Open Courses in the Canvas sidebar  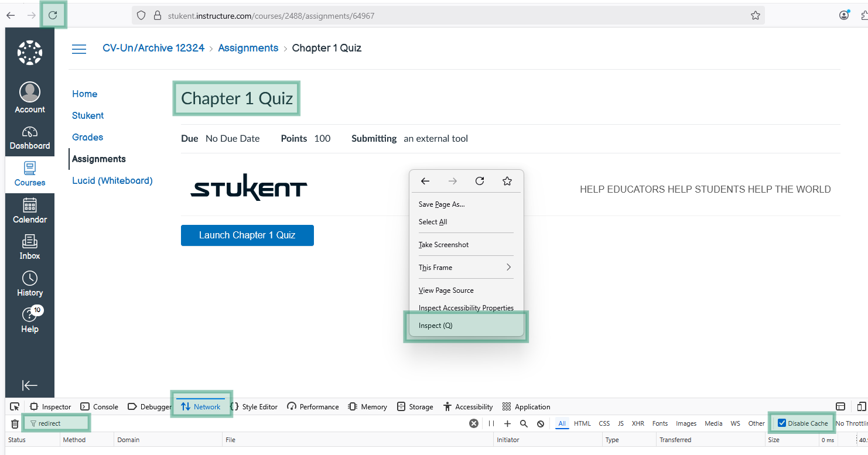(x=30, y=175)
